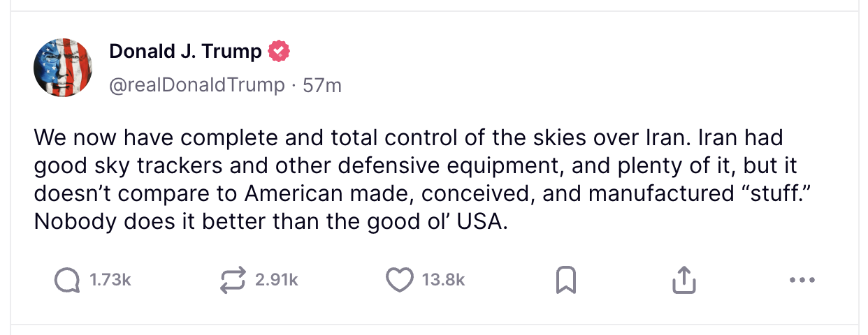
Task: Open the 57m timestamp link
Action: (321, 85)
